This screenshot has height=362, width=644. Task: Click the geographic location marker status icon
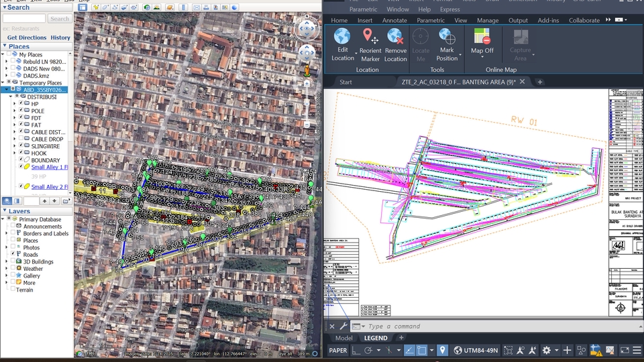pos(442,350)
